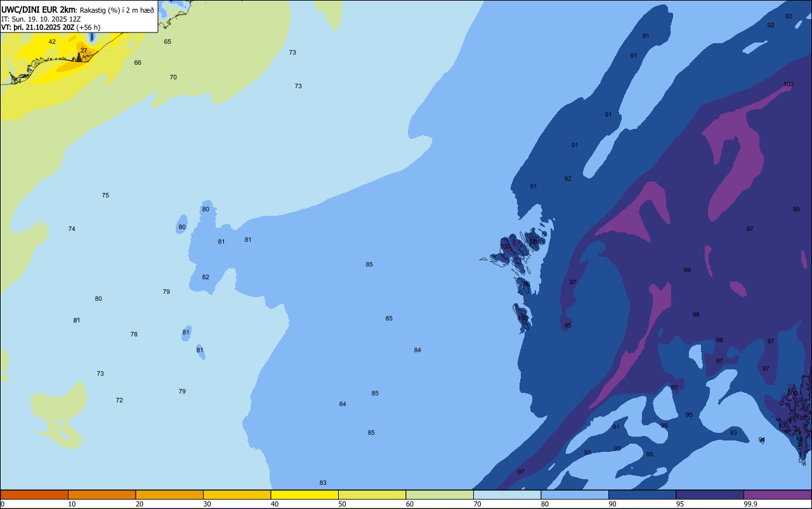Click the '65' humidity value on map

[x=167, y=42]
